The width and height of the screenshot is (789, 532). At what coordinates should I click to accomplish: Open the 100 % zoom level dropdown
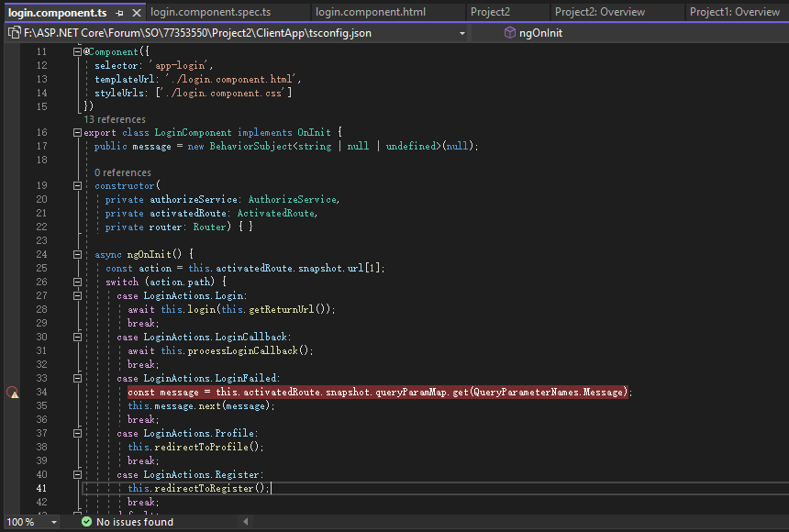point(53,522)
